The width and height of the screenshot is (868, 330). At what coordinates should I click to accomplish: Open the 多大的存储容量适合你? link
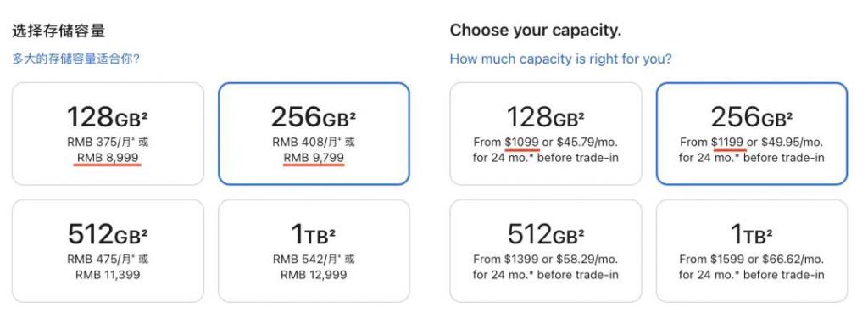pos(75,59)
